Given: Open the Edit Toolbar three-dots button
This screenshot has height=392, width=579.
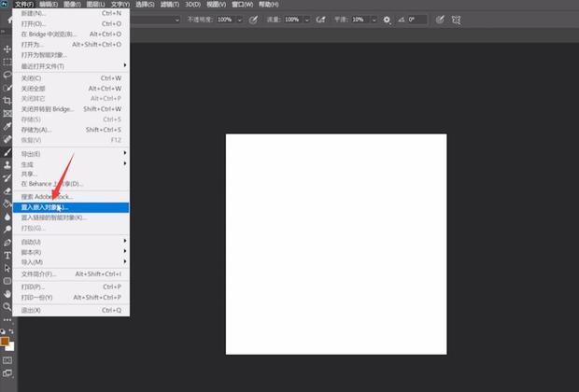Looking at the screenshot, I should click(7, 319).
